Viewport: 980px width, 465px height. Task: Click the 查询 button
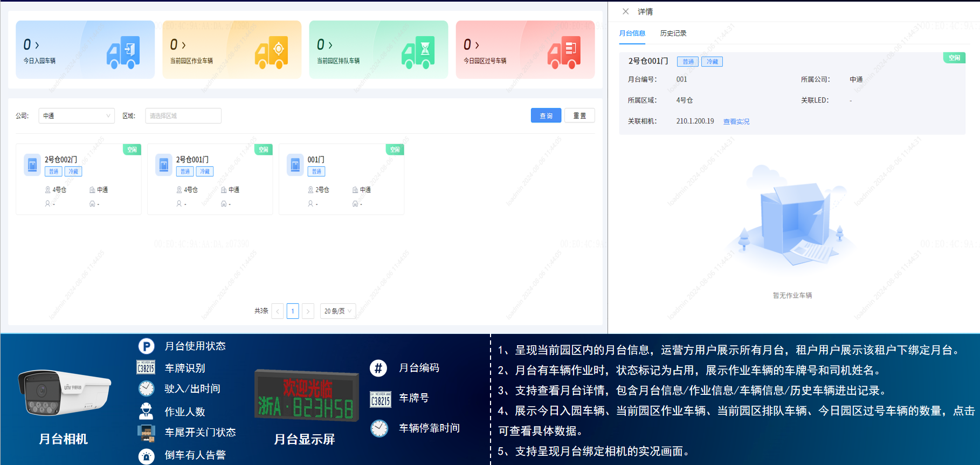(546, 115)
